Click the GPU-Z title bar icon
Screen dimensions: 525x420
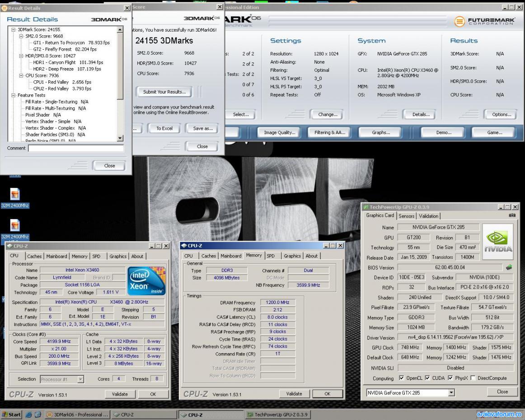point(366,207)
